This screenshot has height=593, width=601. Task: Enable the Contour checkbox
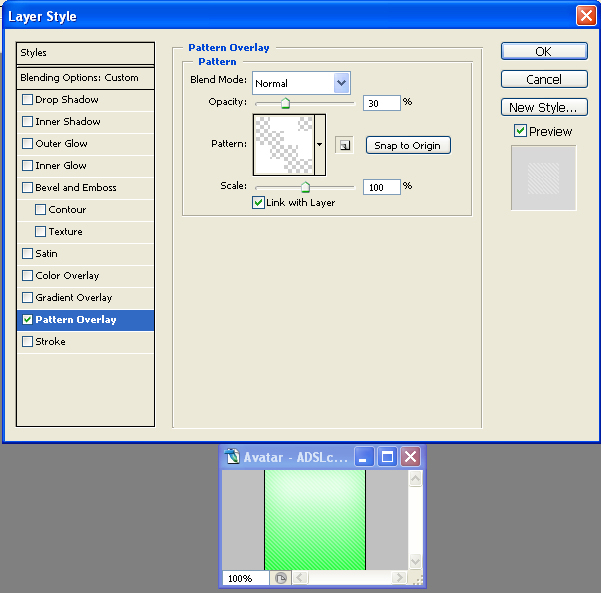(x=40, y=209)
